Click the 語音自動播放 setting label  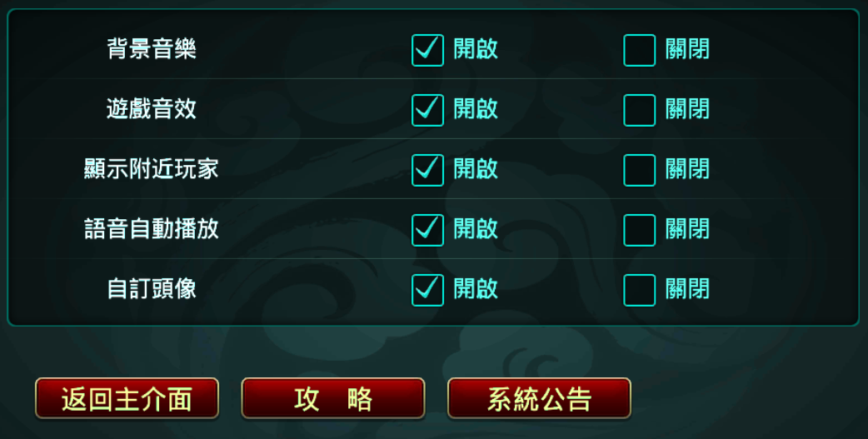click(152, 229)
